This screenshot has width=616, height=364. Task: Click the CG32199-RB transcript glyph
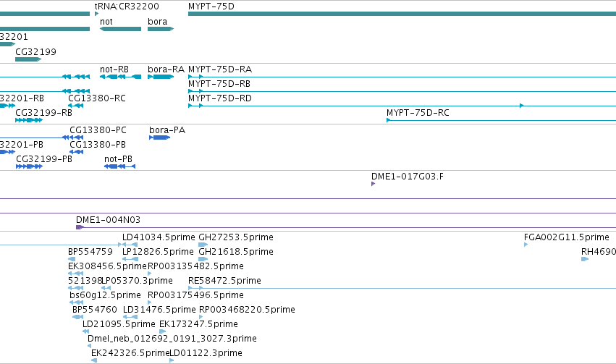tap(29, 120)
